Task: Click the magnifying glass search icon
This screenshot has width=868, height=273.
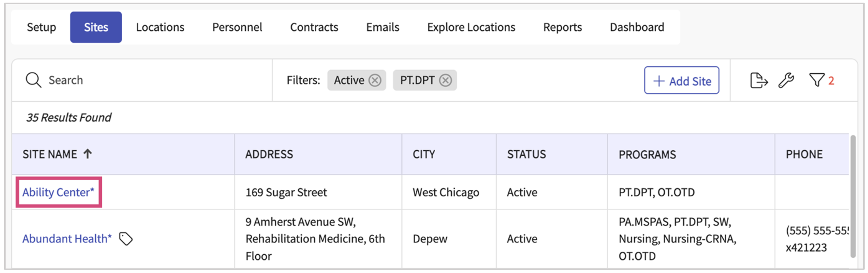Action: click(33, 80)
